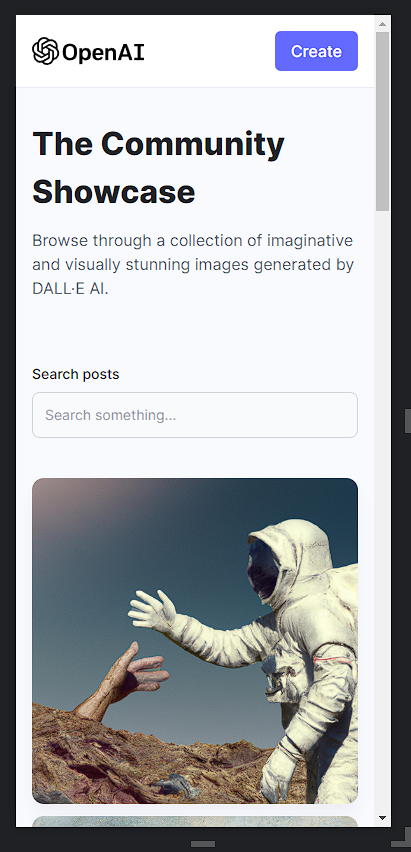Open the astronaut image card

195,641
